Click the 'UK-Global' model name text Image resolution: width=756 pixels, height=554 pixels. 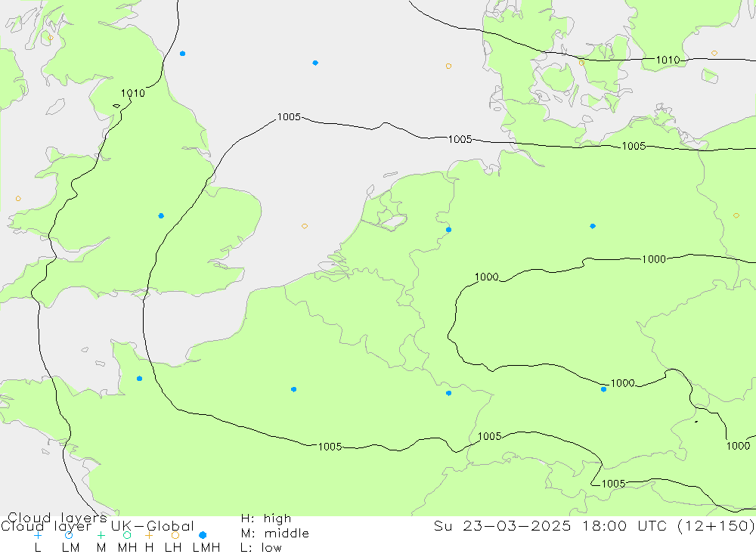(x=153, y=526)
